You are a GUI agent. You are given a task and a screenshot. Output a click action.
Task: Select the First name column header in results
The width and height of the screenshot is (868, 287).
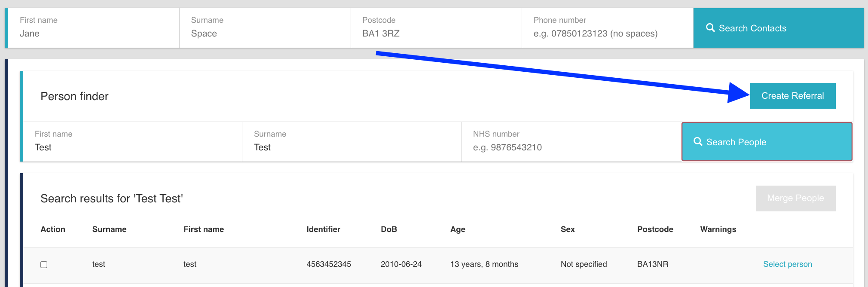coord(204,229)
